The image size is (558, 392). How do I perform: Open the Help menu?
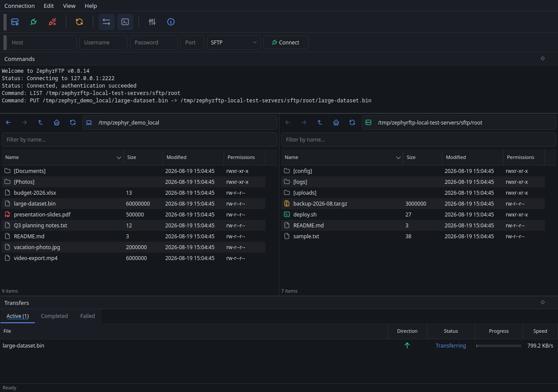(91, 6)
